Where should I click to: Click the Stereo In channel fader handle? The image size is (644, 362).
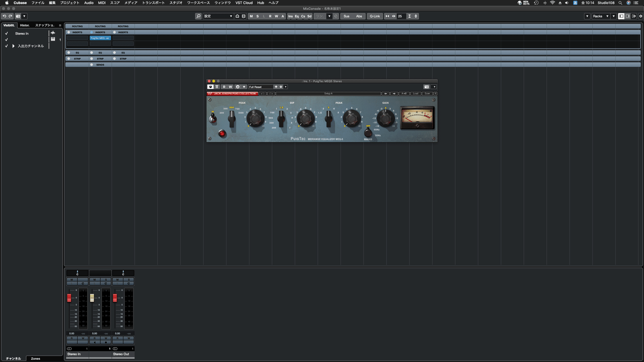(69, 298)
